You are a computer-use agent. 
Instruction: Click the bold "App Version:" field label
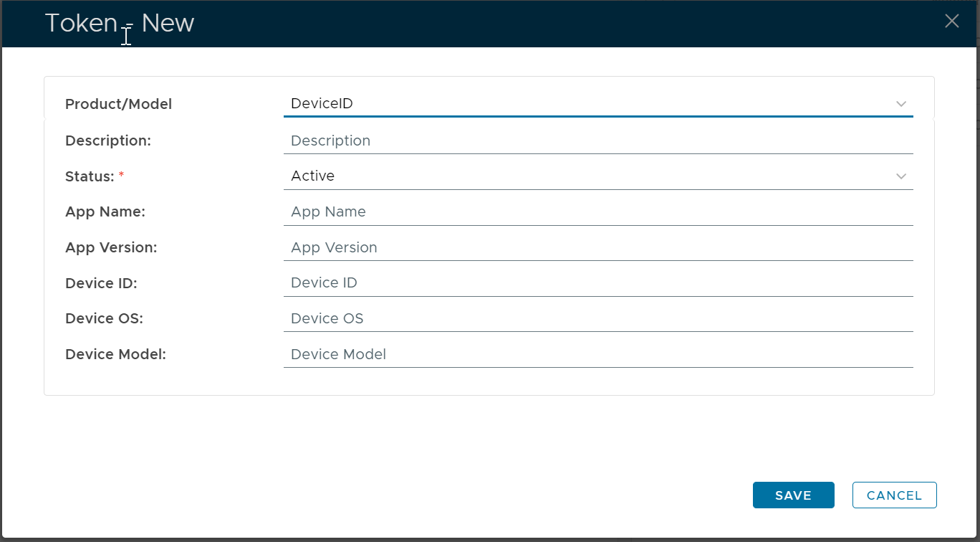click(x=111, y=248)
